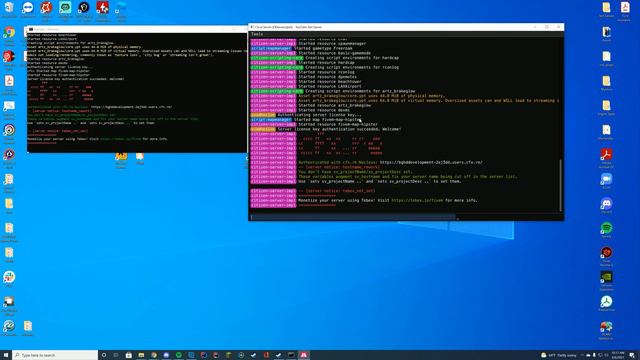Launch the red demon-face icon shortcut on right desktop column
Image resolution: width=640 pixels, height=360 pixels.
pos(606,253)
